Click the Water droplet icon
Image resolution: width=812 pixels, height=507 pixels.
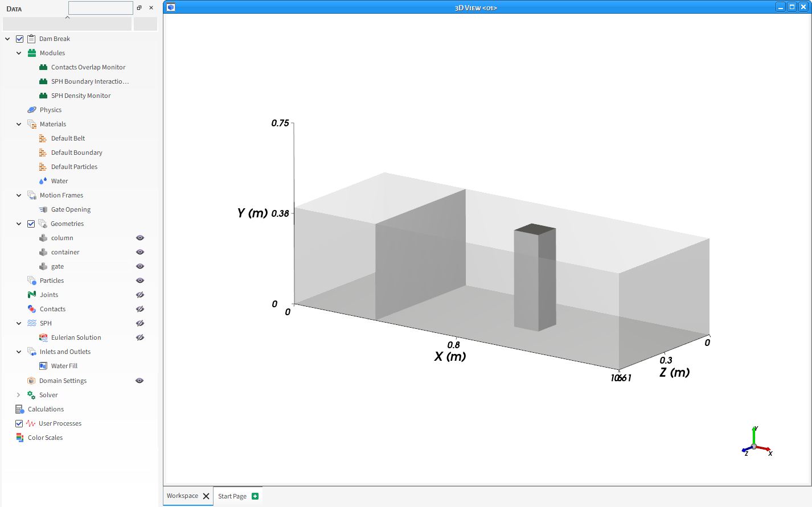tap(43, 181)
